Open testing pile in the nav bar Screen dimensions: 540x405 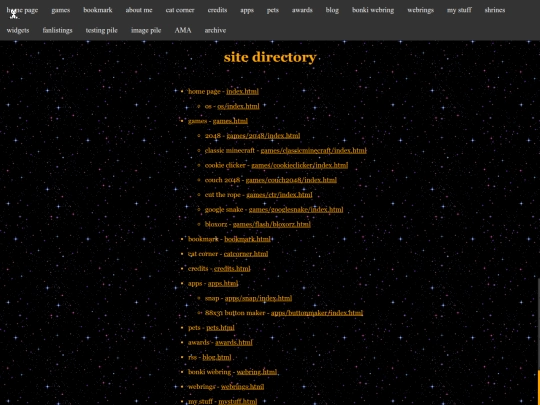(x=102, y=30)
